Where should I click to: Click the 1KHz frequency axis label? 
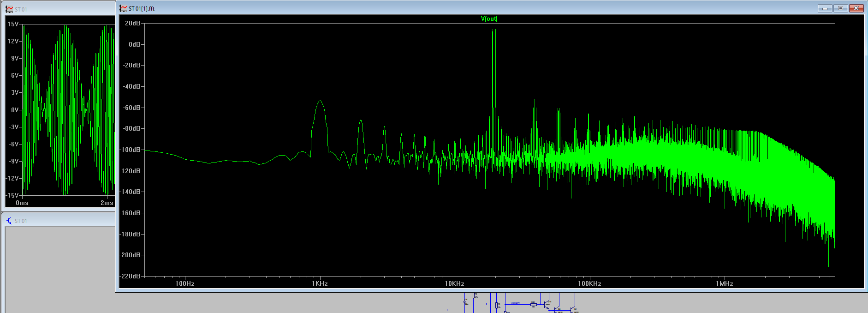click(x=320, y=283)
